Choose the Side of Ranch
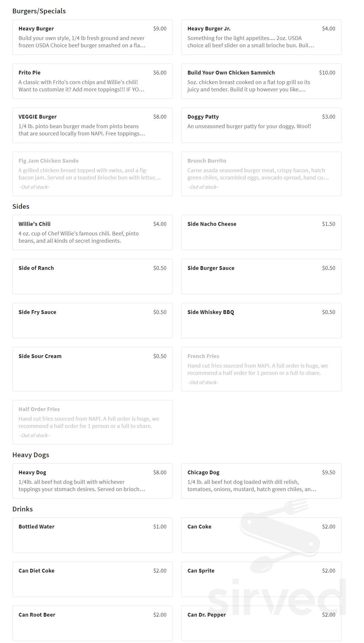Image resolution: width=364 pixels, height=643 pixels. coord(92,277)
